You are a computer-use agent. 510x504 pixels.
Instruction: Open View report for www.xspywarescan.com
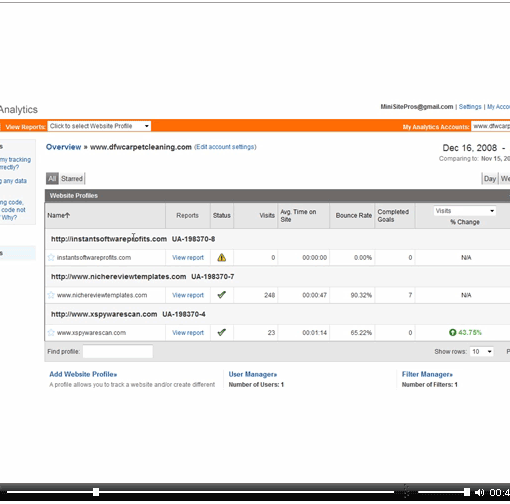pos(188,333)
